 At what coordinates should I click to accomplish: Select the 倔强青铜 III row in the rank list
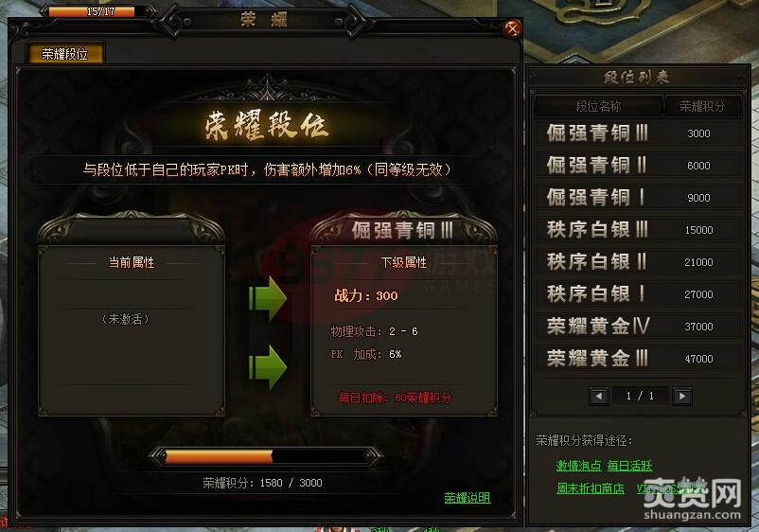(x=639, y=133)
